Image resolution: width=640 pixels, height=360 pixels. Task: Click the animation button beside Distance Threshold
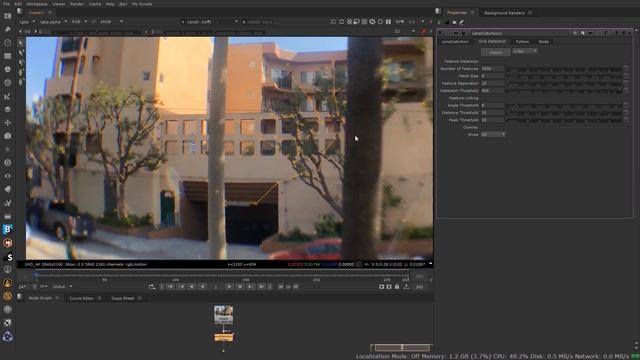tap(626, 113)
